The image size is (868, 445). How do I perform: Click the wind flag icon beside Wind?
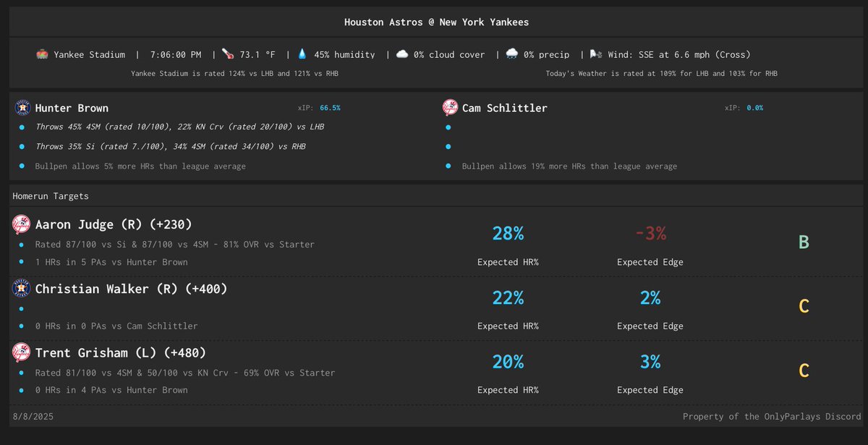tap(596, 54)
